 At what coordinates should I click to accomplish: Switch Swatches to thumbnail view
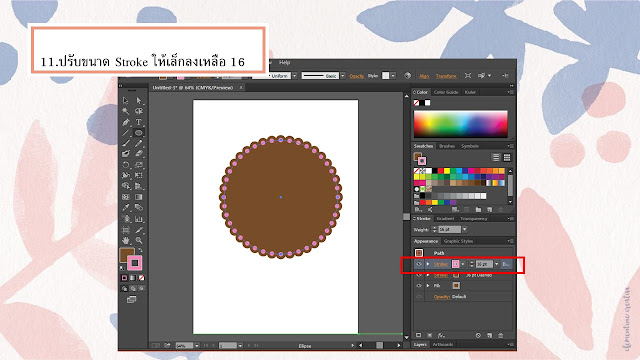click(507, 157)
